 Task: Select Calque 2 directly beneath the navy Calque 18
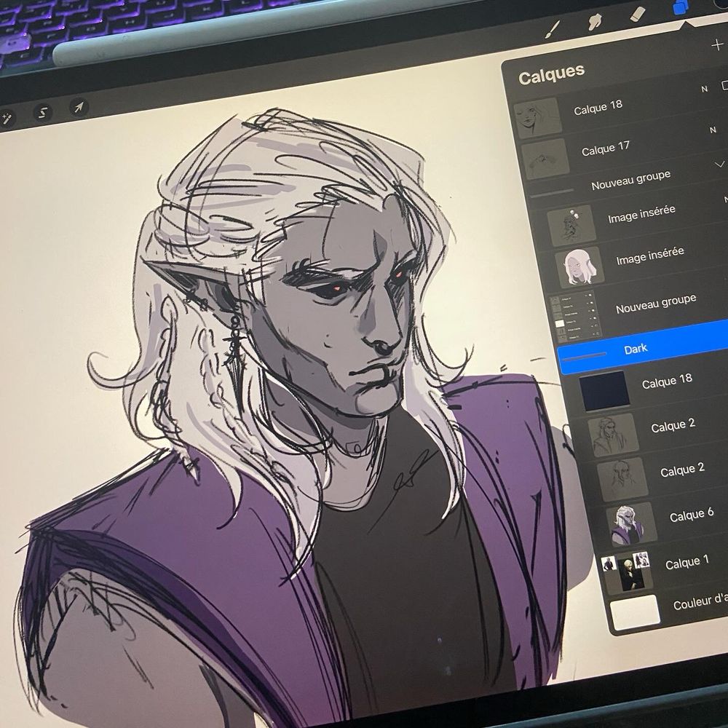click(672, 425)
